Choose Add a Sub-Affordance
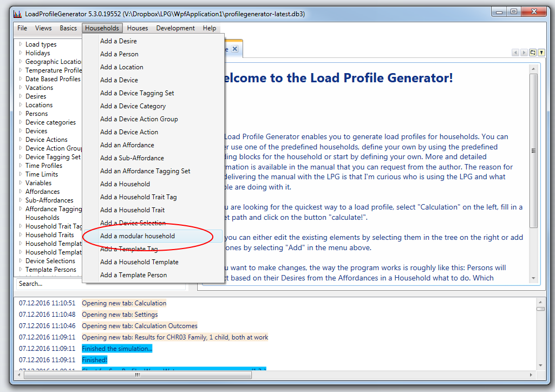Screen dimensions: 555x392 (x=153, y=158)
